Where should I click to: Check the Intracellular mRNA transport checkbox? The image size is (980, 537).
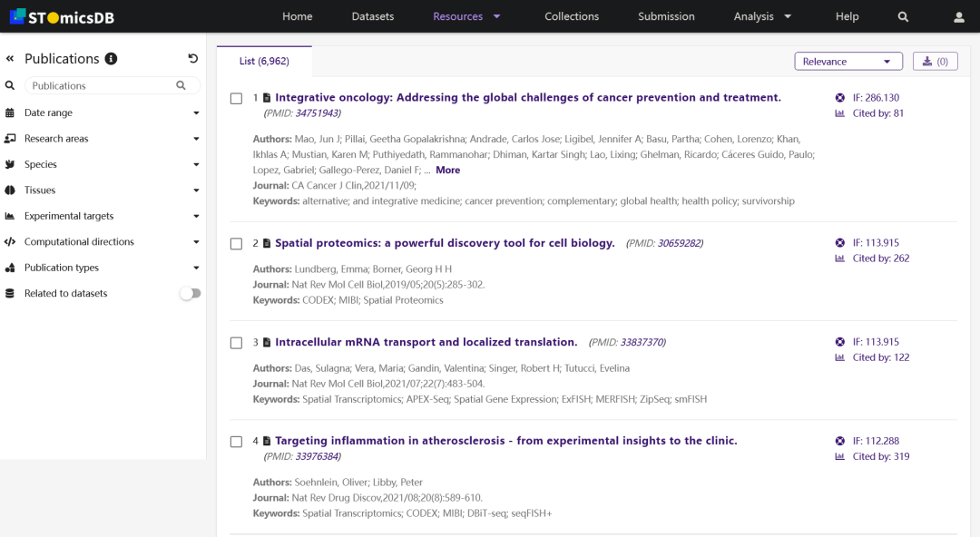pyautogui.click(x=236, y=343)
